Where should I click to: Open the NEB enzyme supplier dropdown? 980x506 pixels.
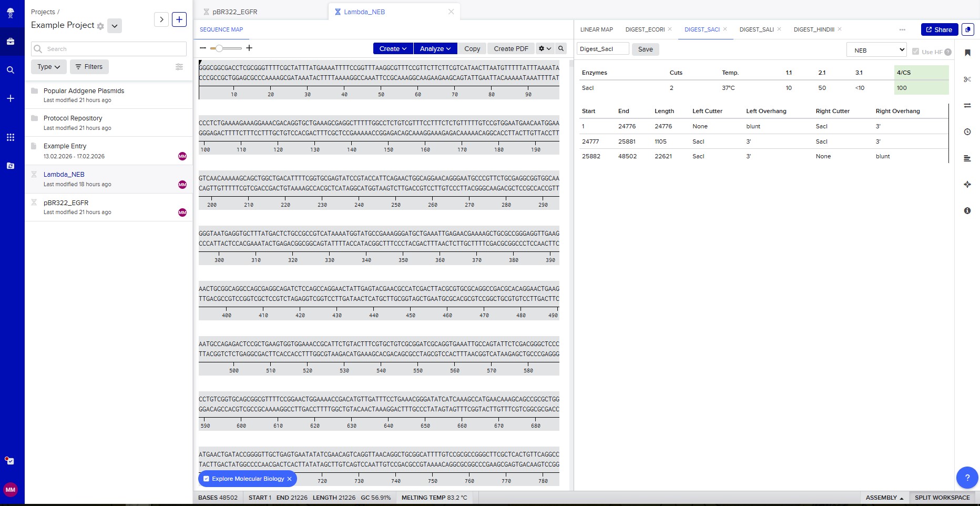tap(877, 50)
